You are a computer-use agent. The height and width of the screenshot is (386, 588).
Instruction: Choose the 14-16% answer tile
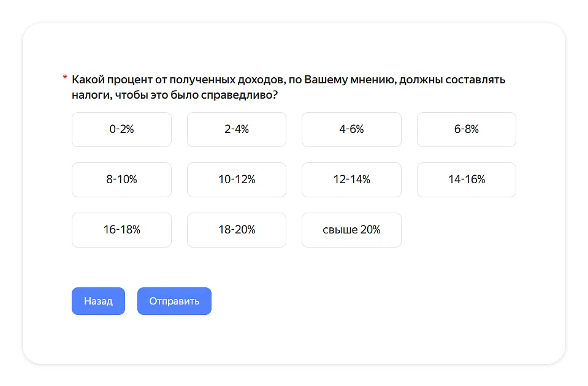(466, 180)
